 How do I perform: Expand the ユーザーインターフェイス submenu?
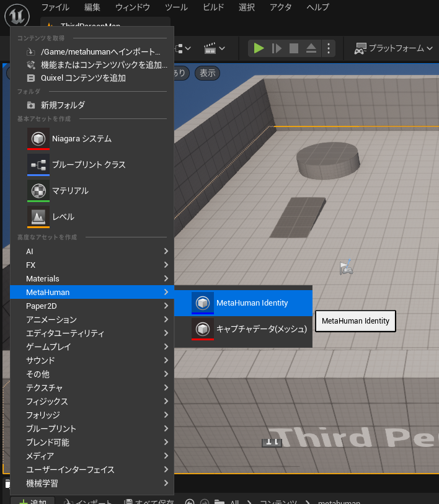point(92,470)
